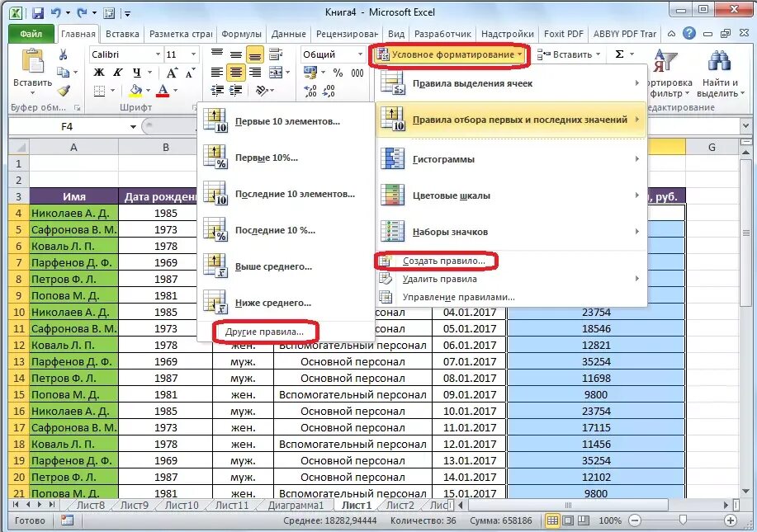Click the fill color bucket icon
This screenshot has width=757, height=532.
pyautogui.click(x=136, y=90)
